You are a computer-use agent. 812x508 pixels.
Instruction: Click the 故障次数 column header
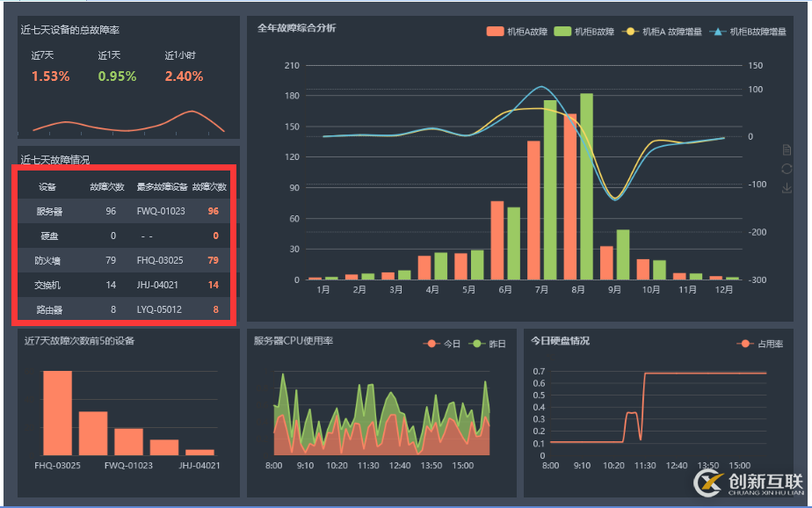[107, 187]
